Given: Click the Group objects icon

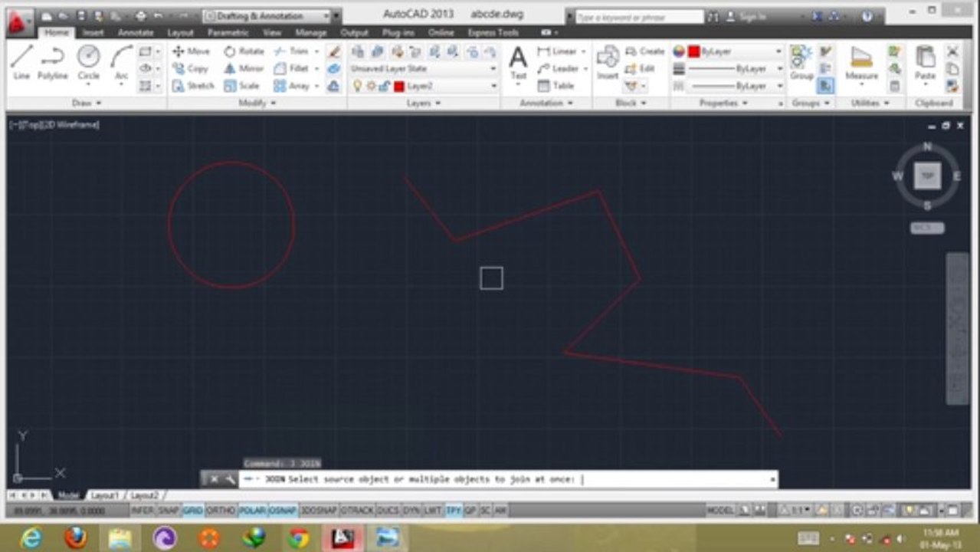Looking at the screenshot, I should tap(801, 62).
